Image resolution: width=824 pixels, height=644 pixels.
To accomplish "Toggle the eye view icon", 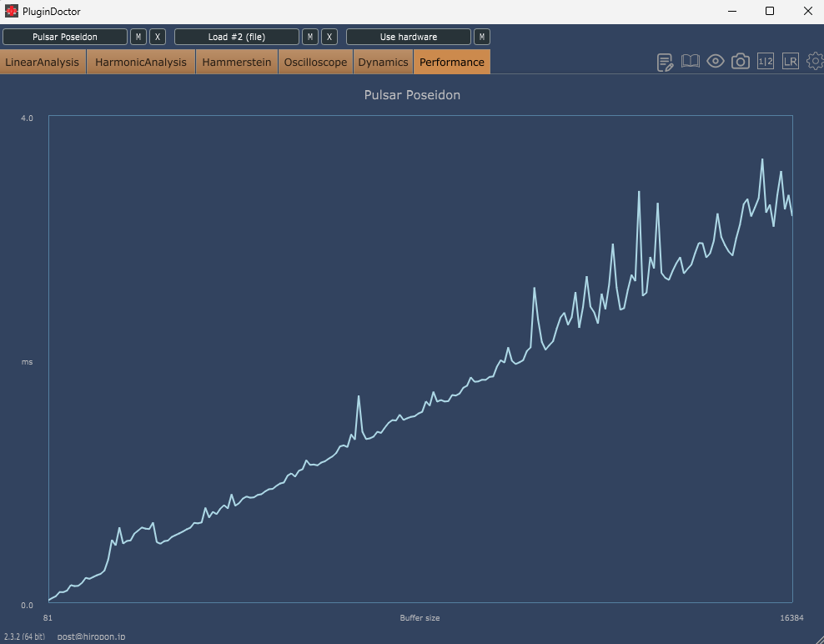I will tap(716, 61).
